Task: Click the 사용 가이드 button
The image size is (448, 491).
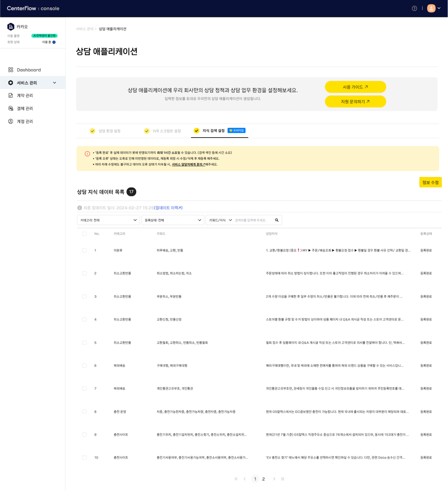Action: pyautogui.click(x=355, y=87)
